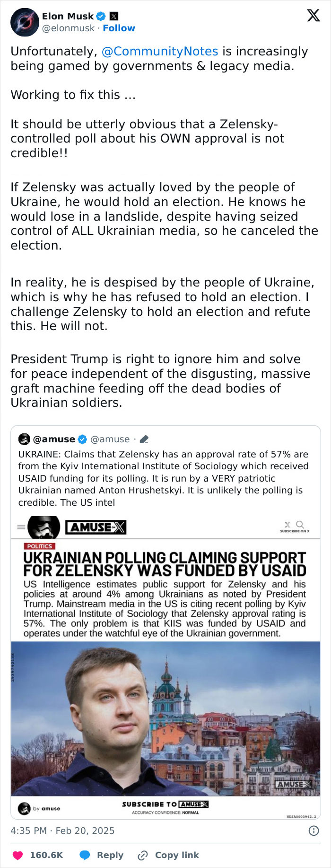Click the Reply label next to the bubble icon
This screenshot has width=331, height=868.
pyautogui.click(x=109, y=855)
